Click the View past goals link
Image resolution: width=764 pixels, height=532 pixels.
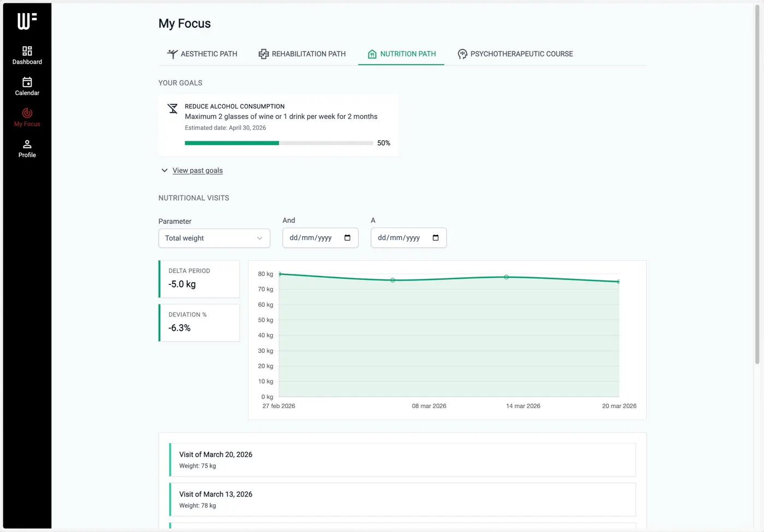(x=198, y=171)
